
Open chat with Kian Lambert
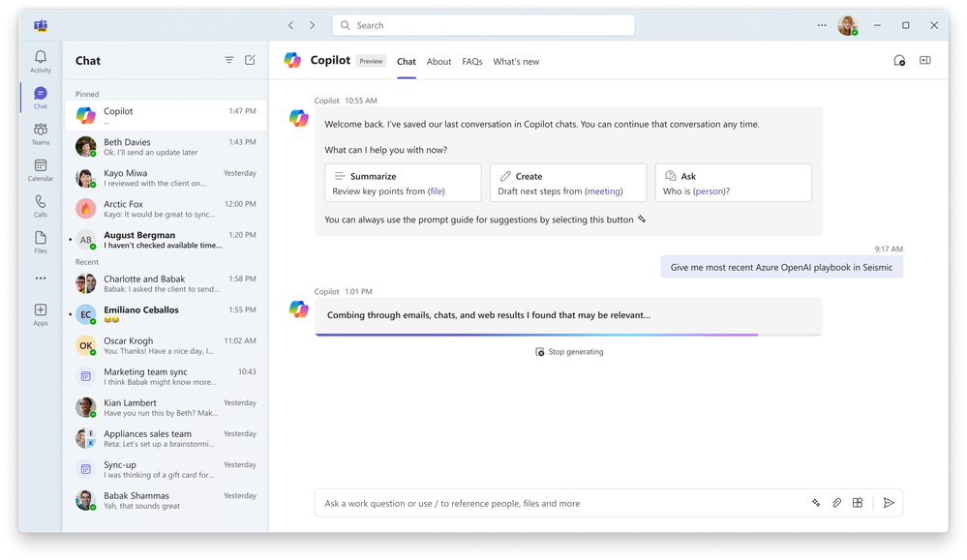point(166,407)
